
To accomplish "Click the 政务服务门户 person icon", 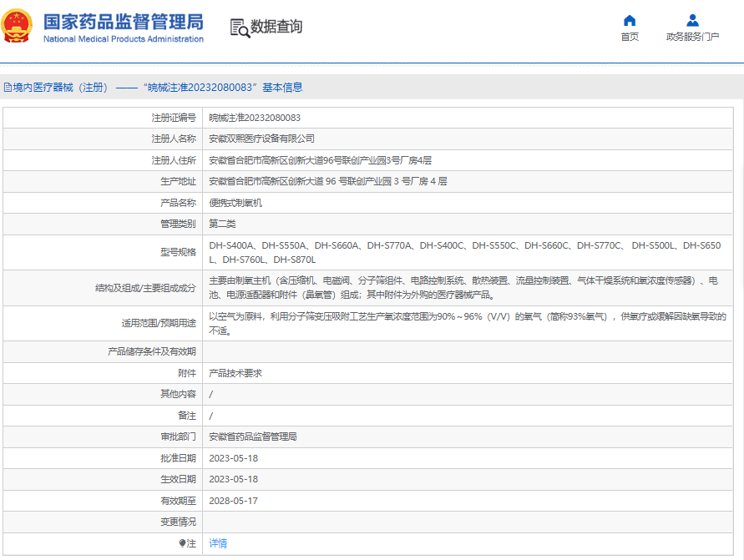I will tap(692, 20).
